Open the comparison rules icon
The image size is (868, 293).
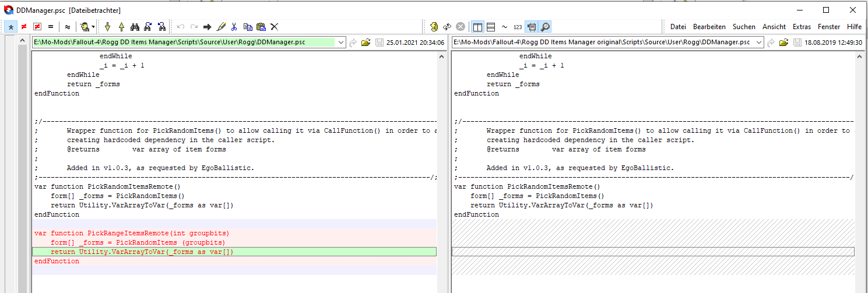(85, 27)
